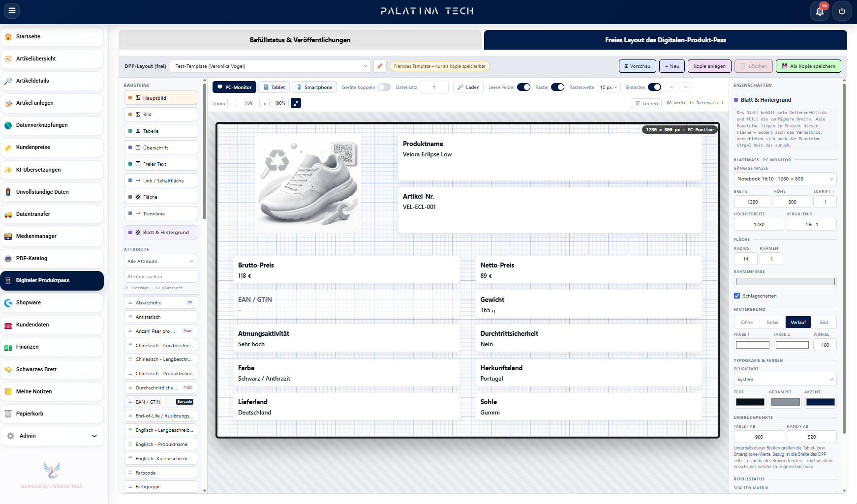Open the Alle Attribute dropdown
Viewport: 857px width, 504px height.
point(160,261)
